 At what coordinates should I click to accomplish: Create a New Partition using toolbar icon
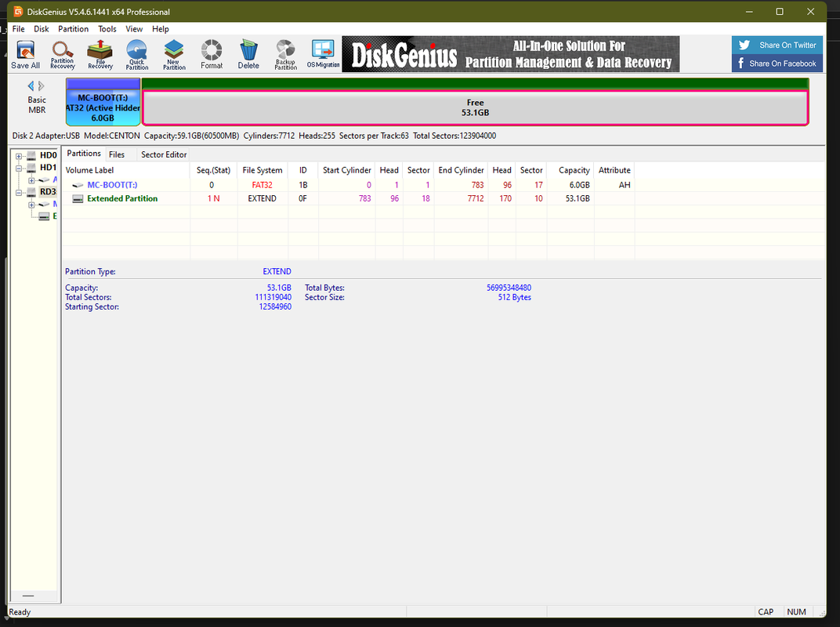(174, 55)
